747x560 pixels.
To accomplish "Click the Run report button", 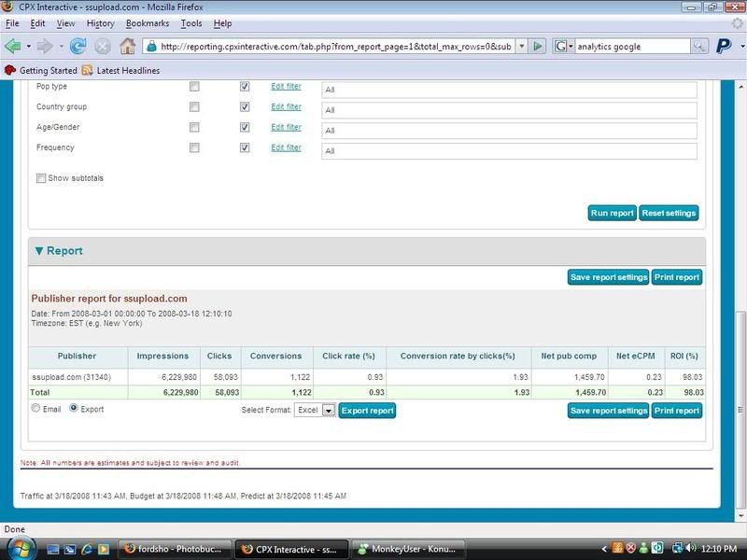I will click(x=612, y=213).
